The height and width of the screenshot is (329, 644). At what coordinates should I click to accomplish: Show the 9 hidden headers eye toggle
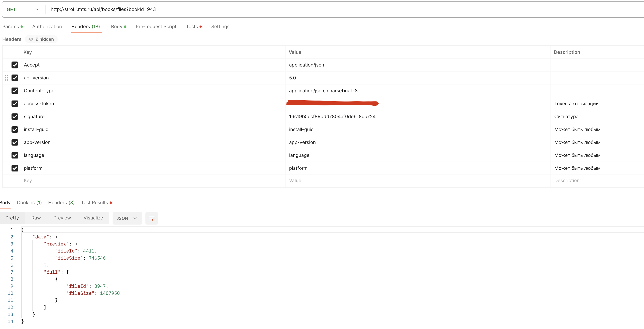pyautogui.click(x=41, y=39)
